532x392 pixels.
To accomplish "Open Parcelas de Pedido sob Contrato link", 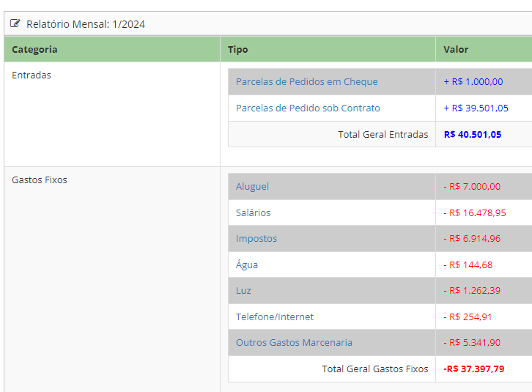I will click(308, 108).
